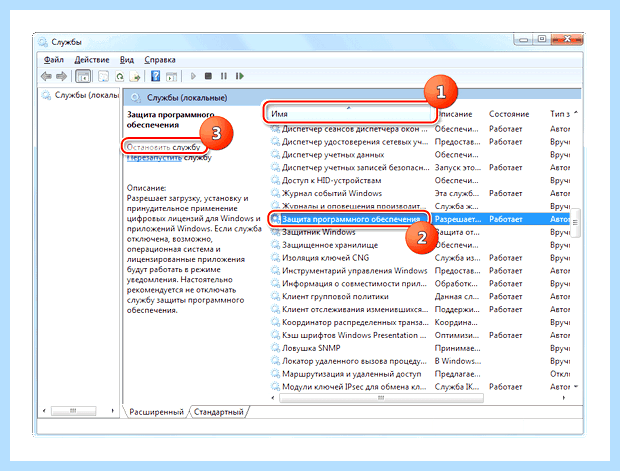Image resolution: width=620 pixels, height=471 pixels.
Task: Switch to the Стандартный tab
Action: point(219,412)
